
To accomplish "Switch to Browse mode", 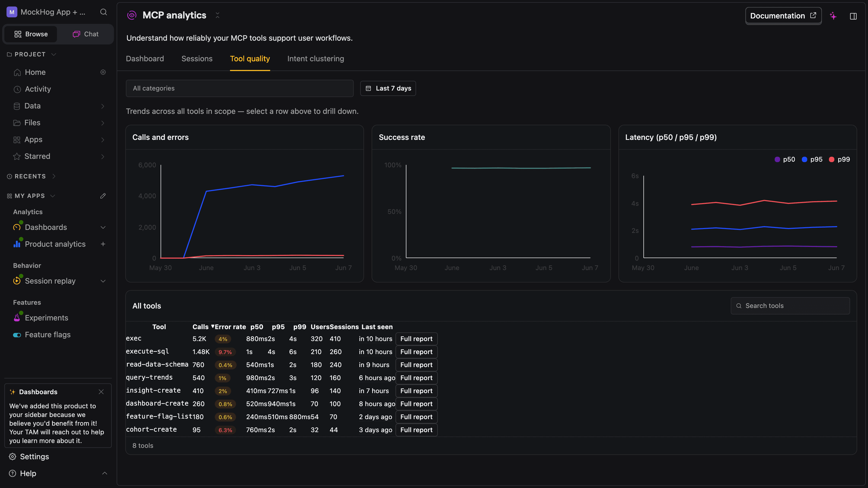I will coord(31,34).
